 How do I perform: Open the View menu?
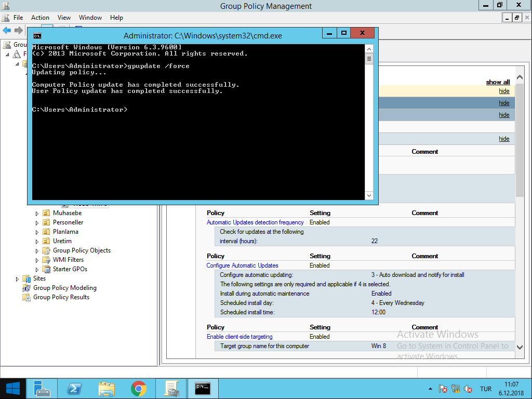[64, 18]
